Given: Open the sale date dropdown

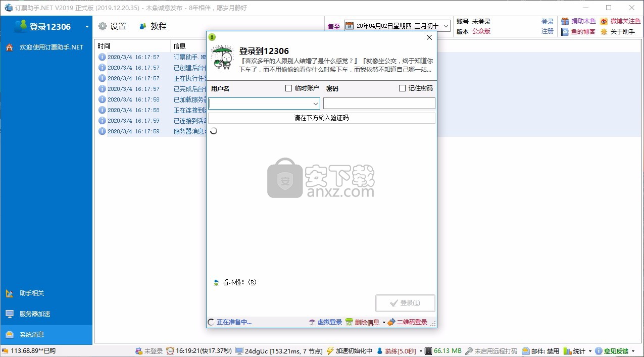Looking at the screenshot, I should tap(445, 26).
